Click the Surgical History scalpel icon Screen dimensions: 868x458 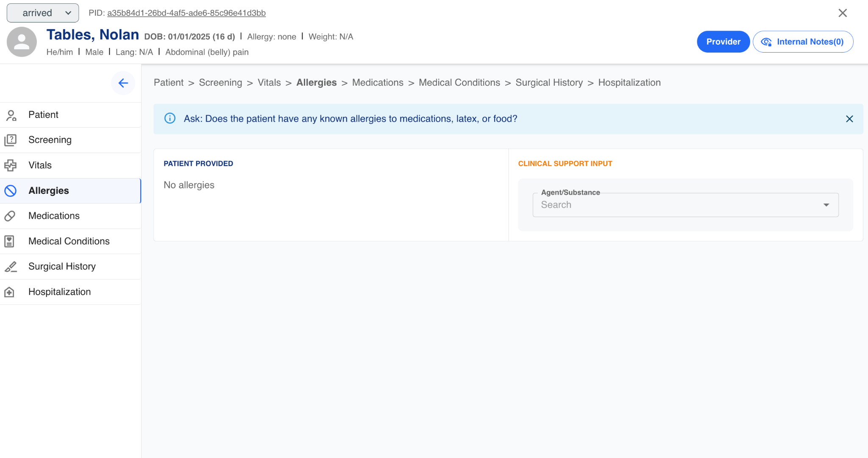click(11, 267)
